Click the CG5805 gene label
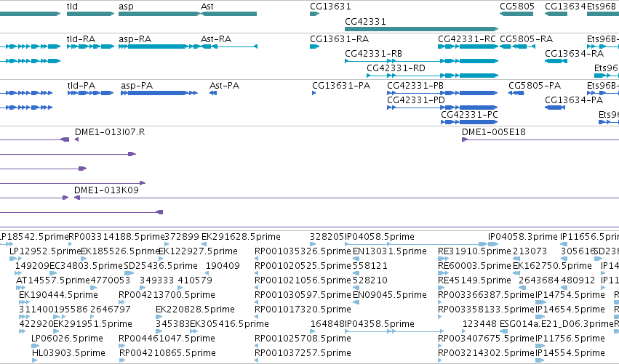Screen dimensions: 619x364 click(516, 7)
